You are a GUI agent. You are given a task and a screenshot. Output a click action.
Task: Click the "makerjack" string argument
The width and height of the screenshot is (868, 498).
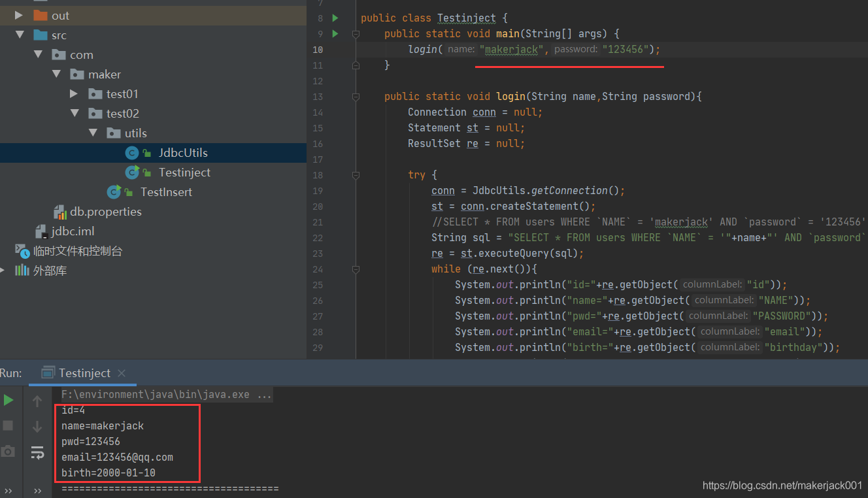click(x=512, y=49)
